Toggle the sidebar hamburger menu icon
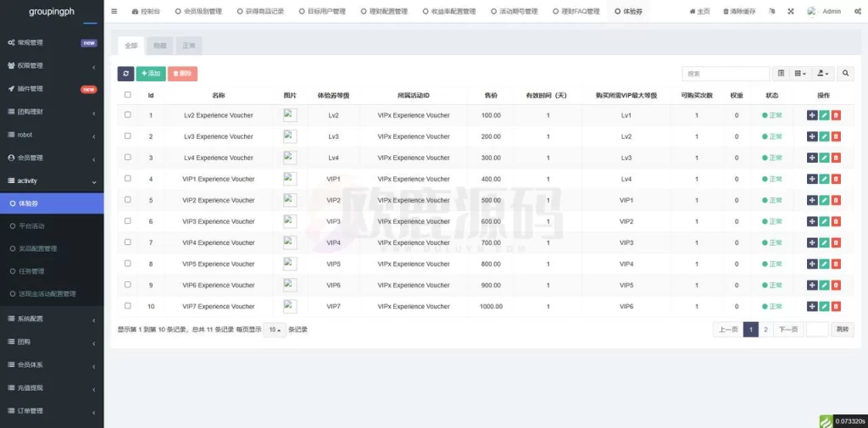This screenshot has height=428, width=868. pyautogui.click(x=114, y=11)
